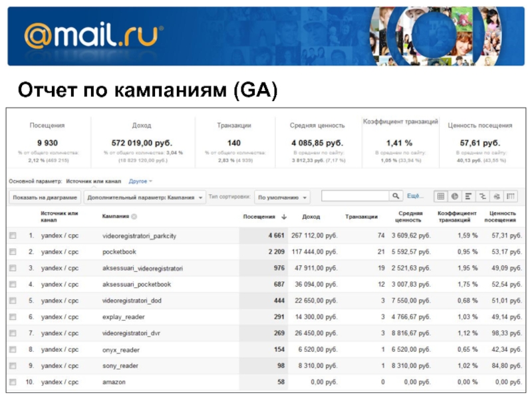
Task: Click campaign name pocketbook
Action: coord(119,252)
